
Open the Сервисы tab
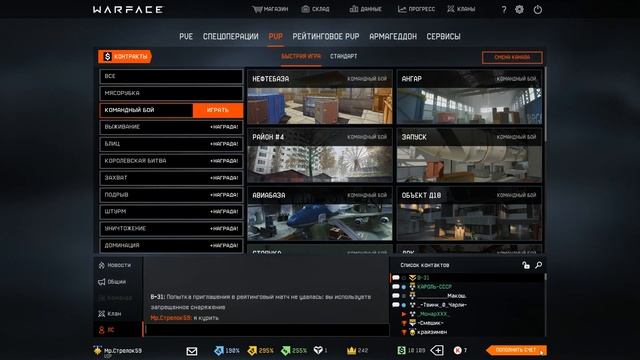(443, 36)
